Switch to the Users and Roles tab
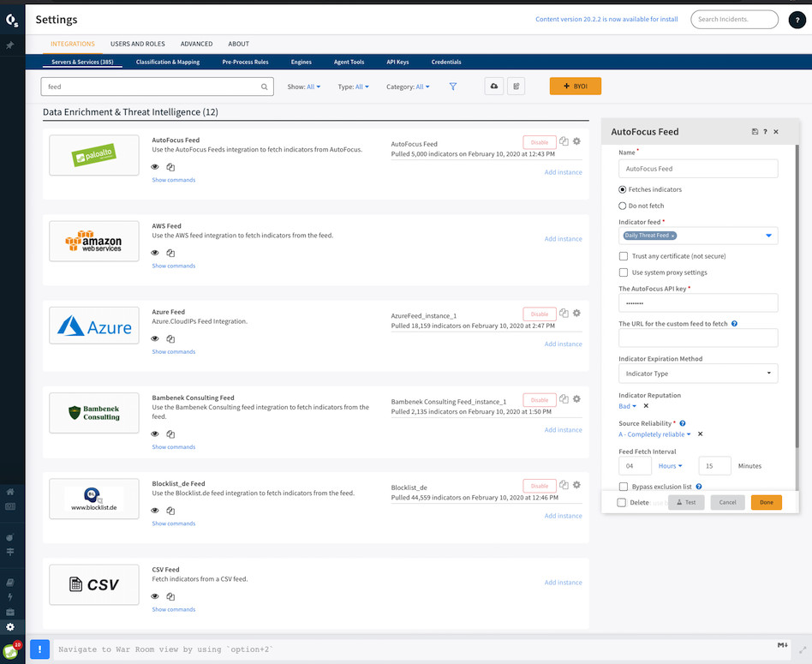This screenshot has height=664, width=812. coord(137,44)
